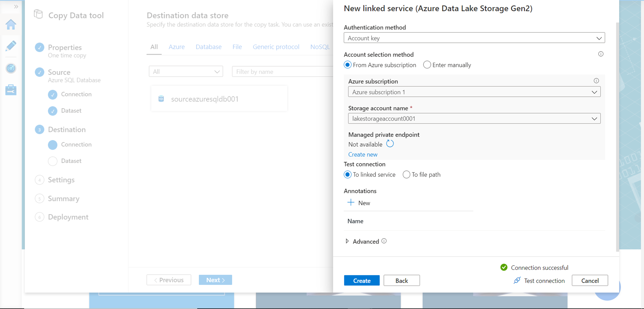Click info icon beside Azure subscription
This screenshot has height=309, width=644.
click(x=596, y=81)
